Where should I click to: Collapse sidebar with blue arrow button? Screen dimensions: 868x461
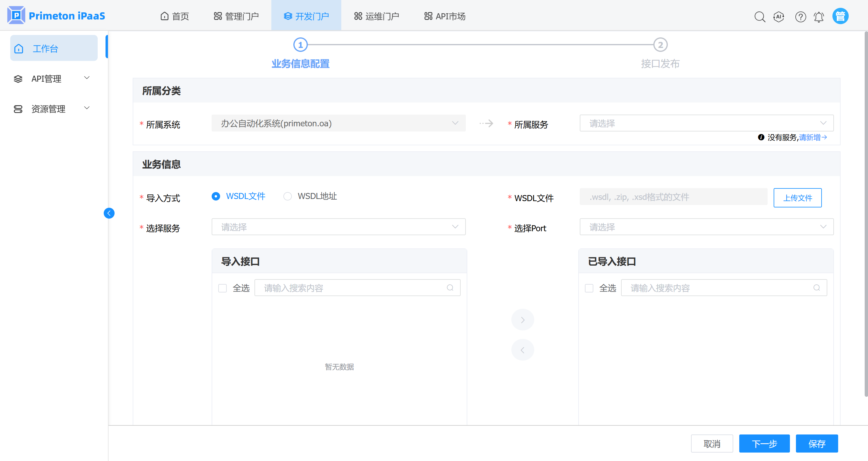point(109,213)
